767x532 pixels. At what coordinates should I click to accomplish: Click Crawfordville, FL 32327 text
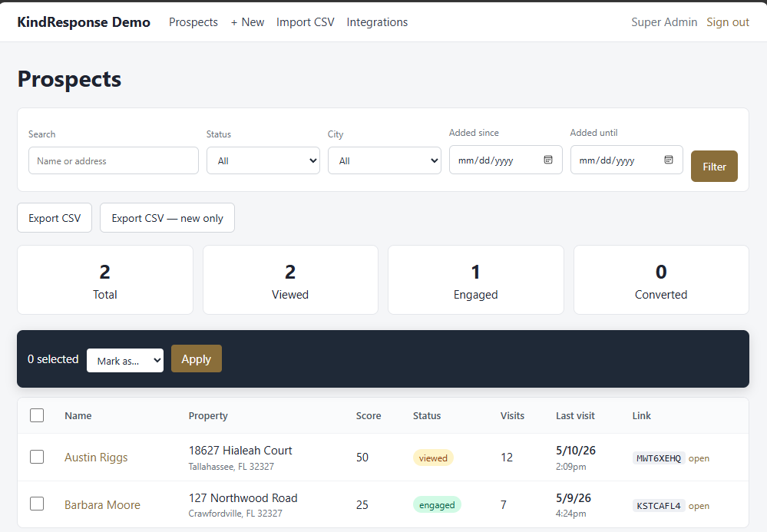(x=235, y=514)
